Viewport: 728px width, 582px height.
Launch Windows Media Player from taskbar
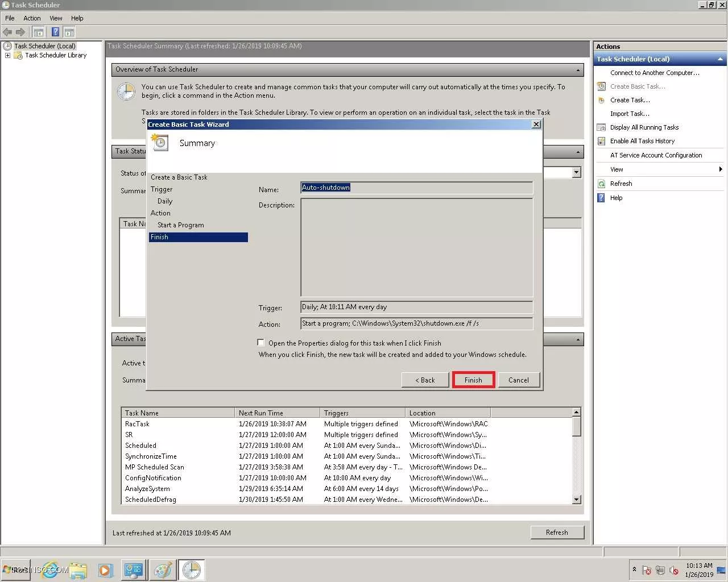tap(105, 569)
